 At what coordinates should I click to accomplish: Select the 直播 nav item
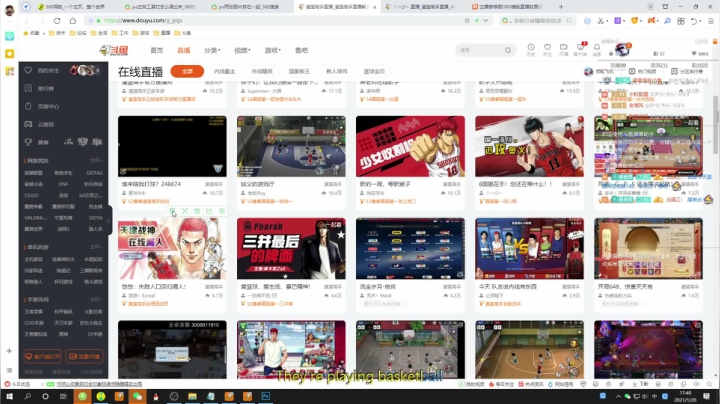(184, 50)
